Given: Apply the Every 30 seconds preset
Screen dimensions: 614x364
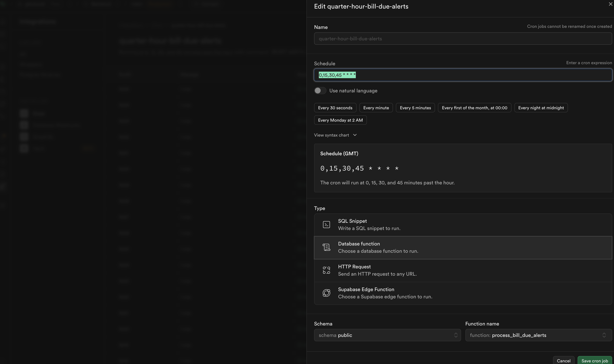Looking at the screenshot, I should [x=335, y=108].
